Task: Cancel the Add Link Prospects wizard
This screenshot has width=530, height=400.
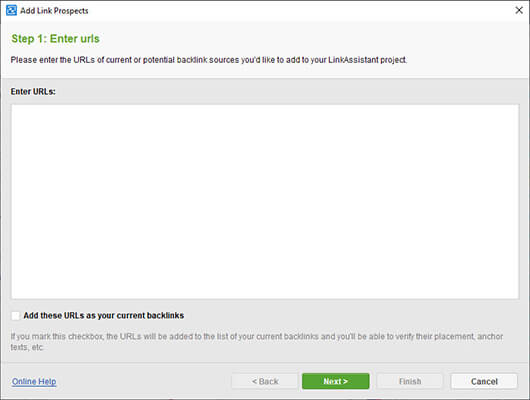Action: [x=484, y=381]
